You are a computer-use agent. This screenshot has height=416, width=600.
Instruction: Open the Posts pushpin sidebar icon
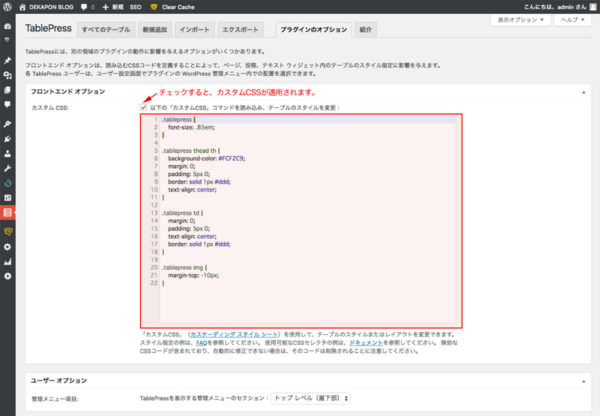click(x=7, y=60)
